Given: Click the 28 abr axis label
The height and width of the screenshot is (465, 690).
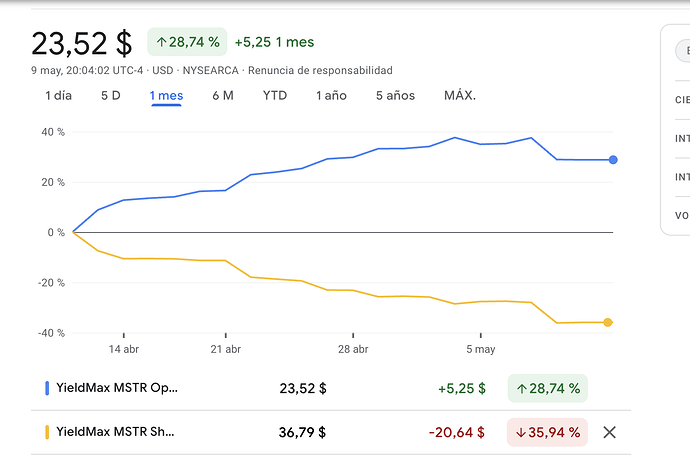Looking at the screenshot, I should [x=353, y=349].
